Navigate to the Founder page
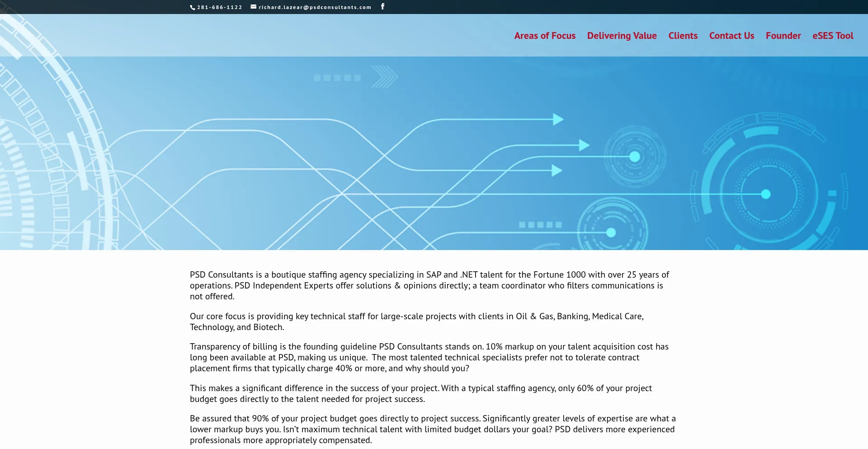The width and height of the screenshot is (868, 449). click(783, 36)
